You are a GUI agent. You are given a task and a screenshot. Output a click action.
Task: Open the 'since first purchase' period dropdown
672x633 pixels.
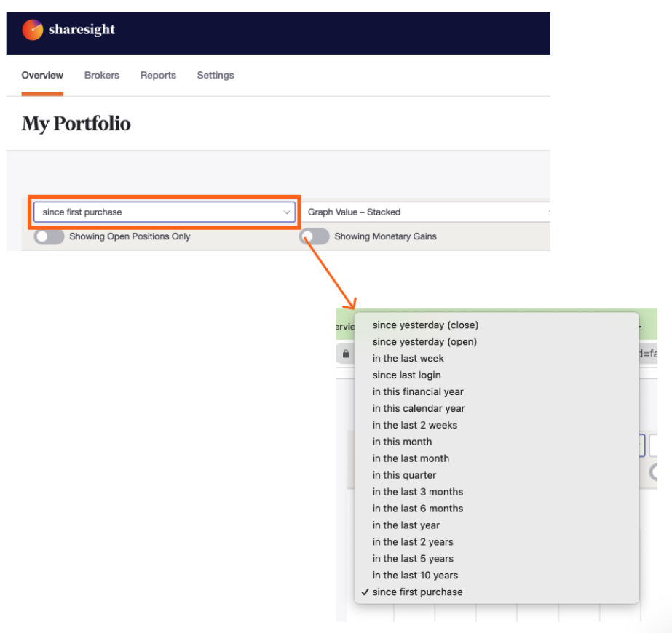click(x=165, y=212)
